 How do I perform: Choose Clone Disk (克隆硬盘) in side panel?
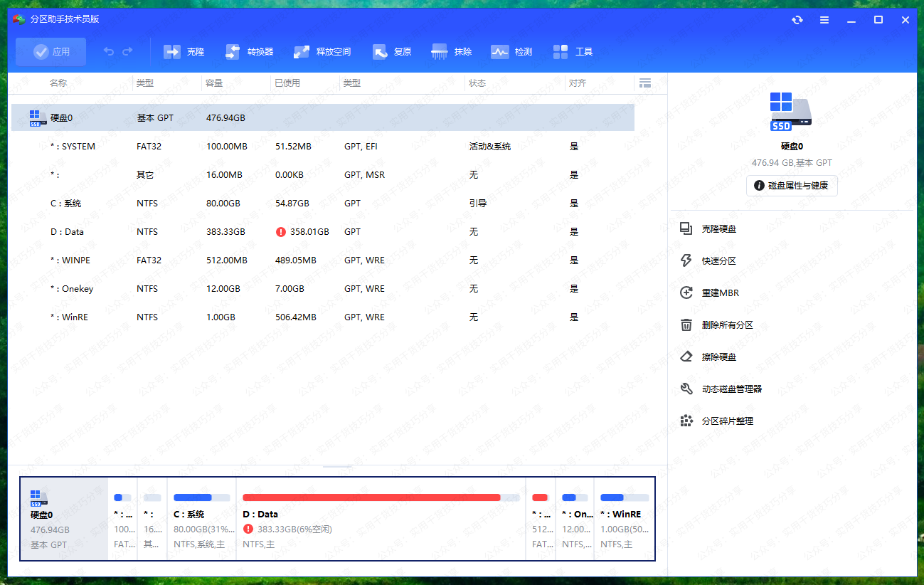coord(718,229)
